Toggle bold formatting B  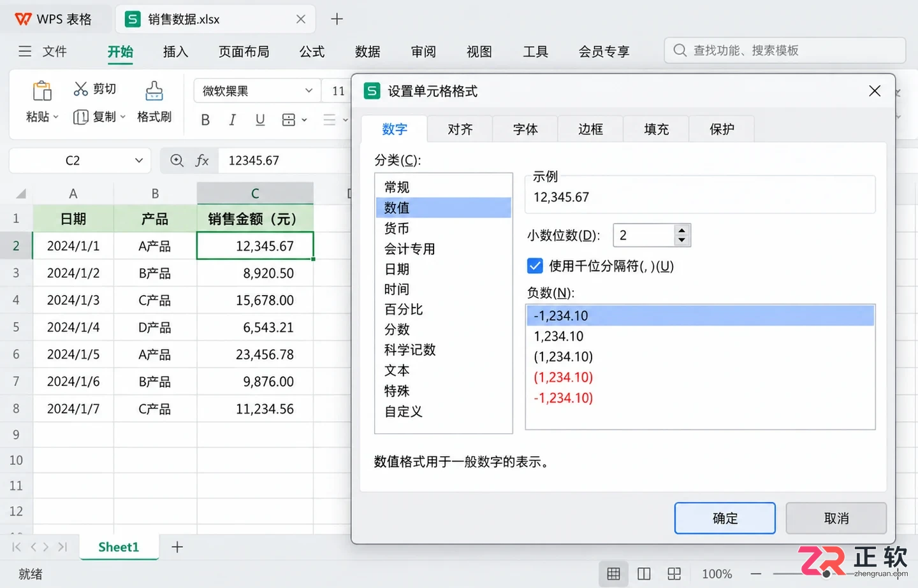205,120
